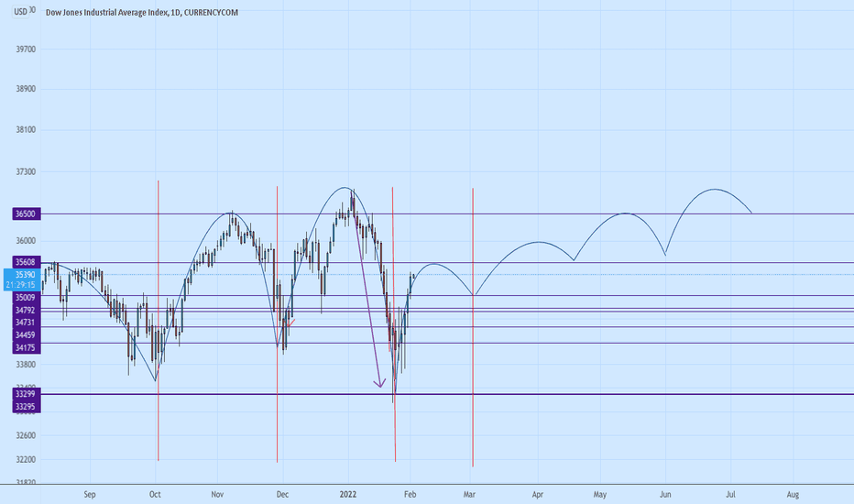
Task: Click the 36000 price axis value
Action: point(26,241)
